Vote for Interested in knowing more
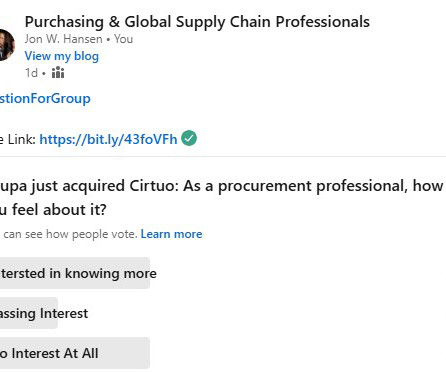446x372 pixels. [75, 273]
